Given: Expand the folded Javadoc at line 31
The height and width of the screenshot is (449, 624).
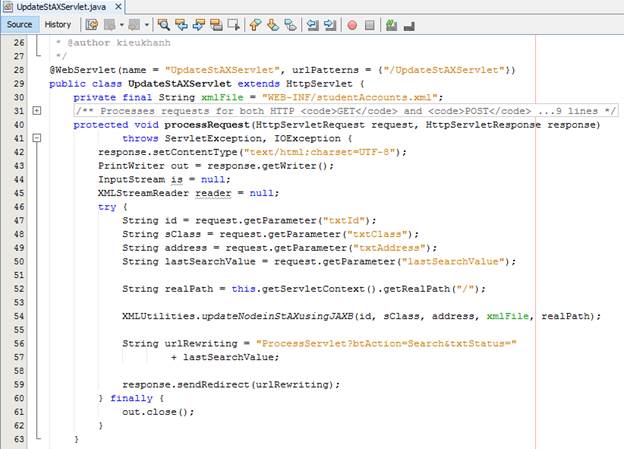Looking at the screenshot, I should click(37, 111).
